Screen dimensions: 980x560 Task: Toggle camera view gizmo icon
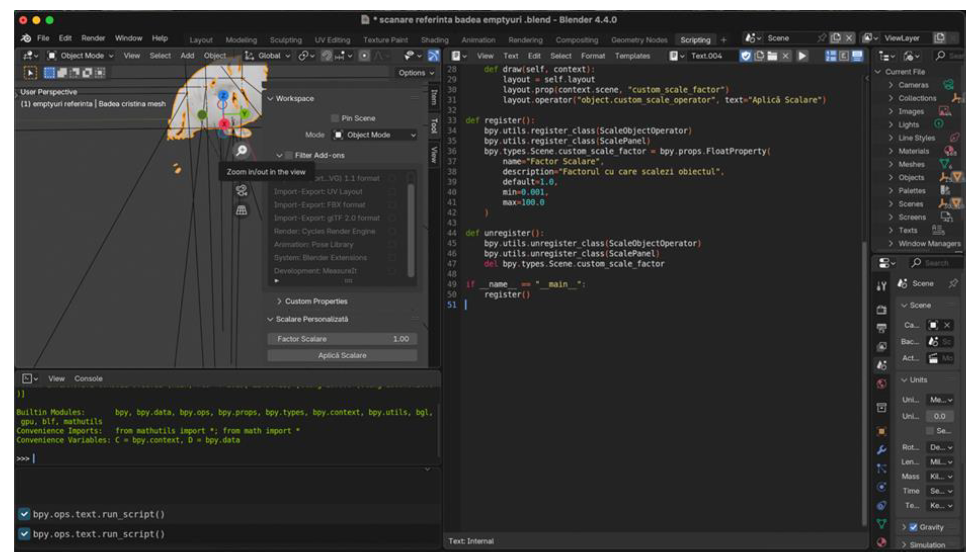coord(241,190)
